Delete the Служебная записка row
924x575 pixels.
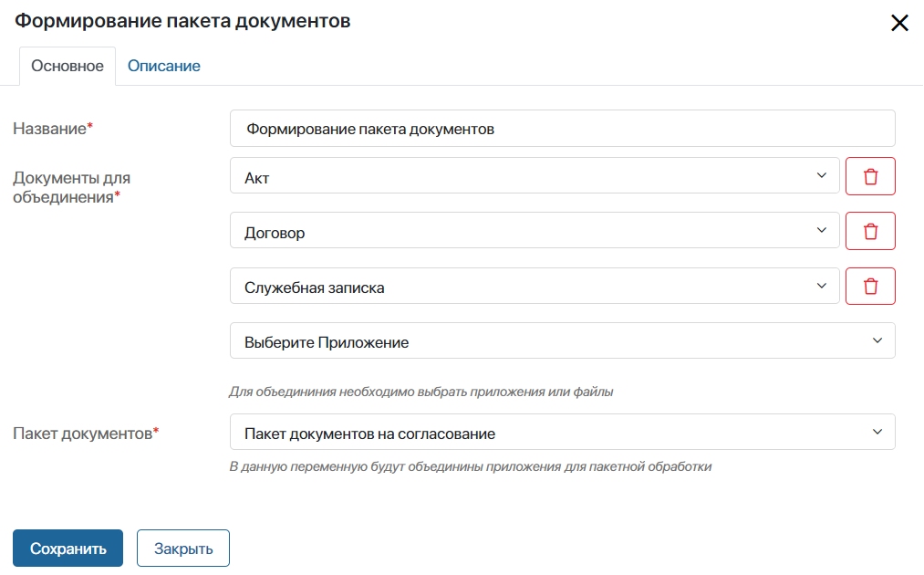coord(870,286)
